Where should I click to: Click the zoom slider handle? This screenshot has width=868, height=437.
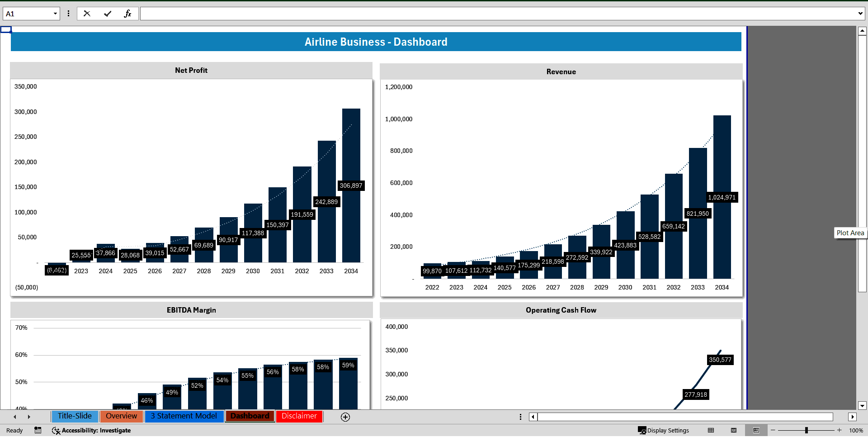tap(807, 430)
